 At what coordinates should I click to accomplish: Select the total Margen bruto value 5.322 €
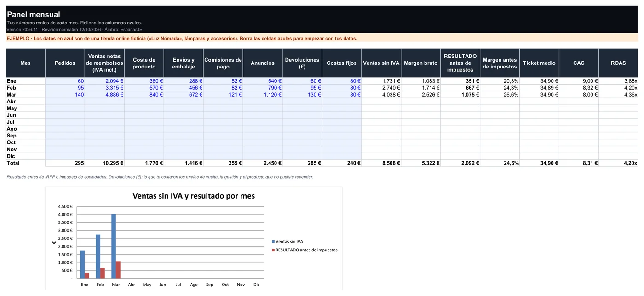click(420, 163)
